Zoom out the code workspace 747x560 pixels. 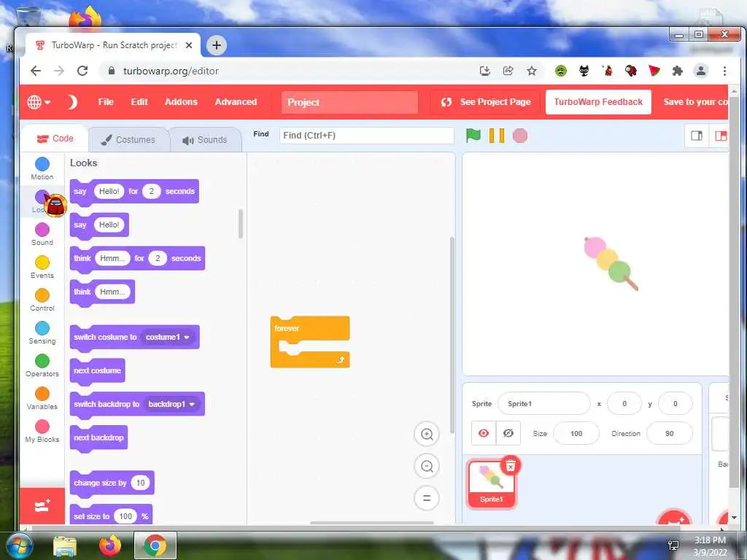pos(426,466)
